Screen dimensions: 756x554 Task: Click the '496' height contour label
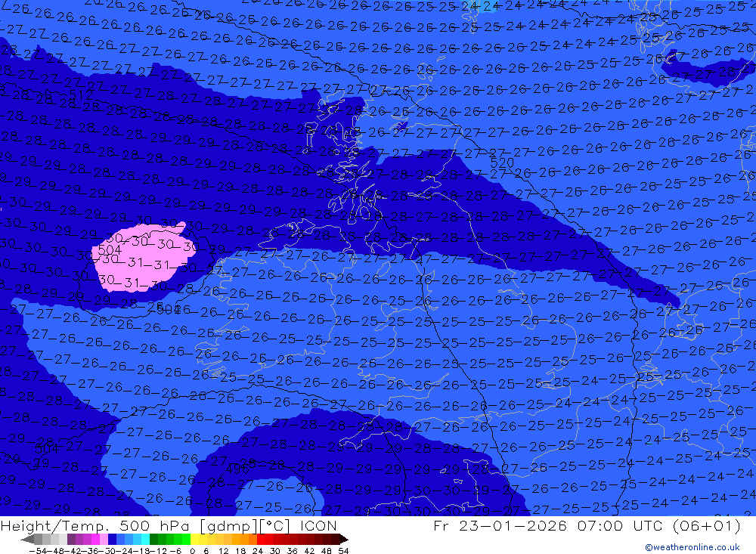click(x=237, y=469)
